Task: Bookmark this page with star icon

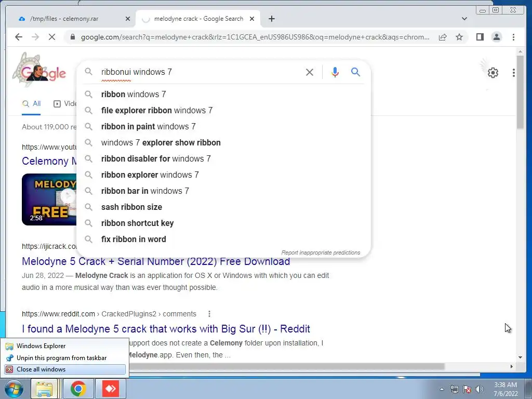Action: 459,37
